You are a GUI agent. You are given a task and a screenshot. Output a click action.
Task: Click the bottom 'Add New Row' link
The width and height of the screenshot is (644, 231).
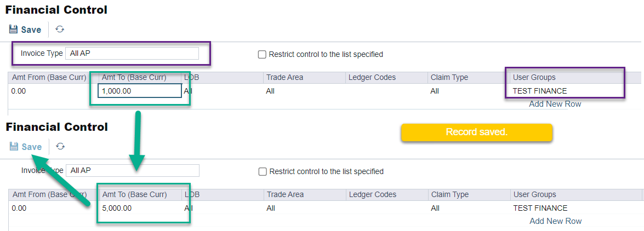(555, 221)
